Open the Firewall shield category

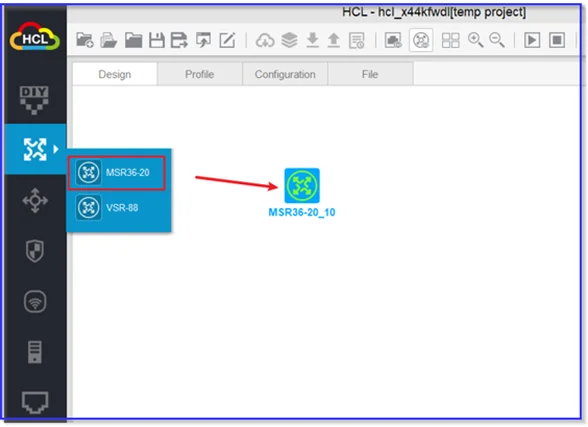tap(35, 251)
